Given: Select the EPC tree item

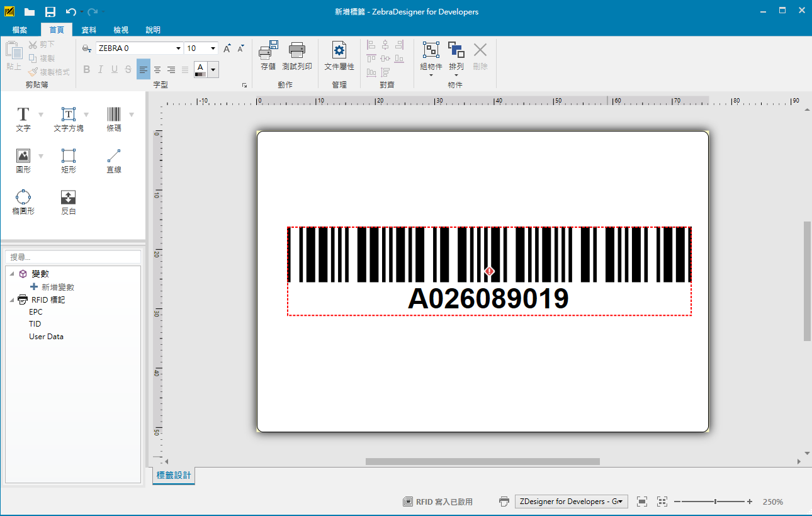Looking at the screenshot, I should pos(36,311).
